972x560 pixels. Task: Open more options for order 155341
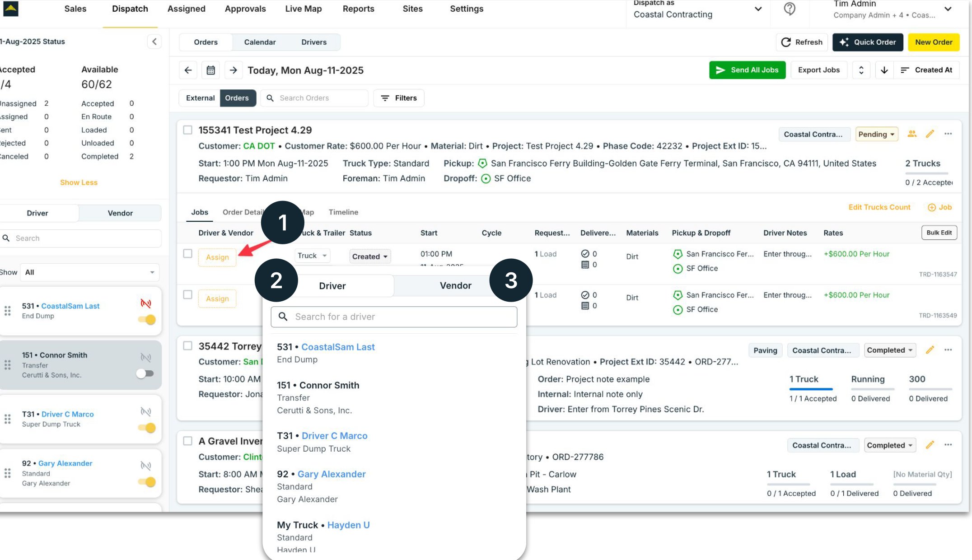pyautogui.click(x=948, y=134)
